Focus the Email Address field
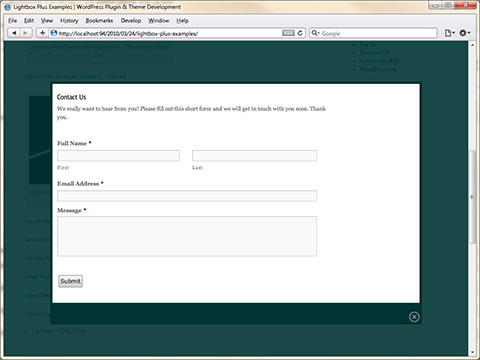This screenshot has width=480, height=360. pyautogui.click(x=187, y=196)
